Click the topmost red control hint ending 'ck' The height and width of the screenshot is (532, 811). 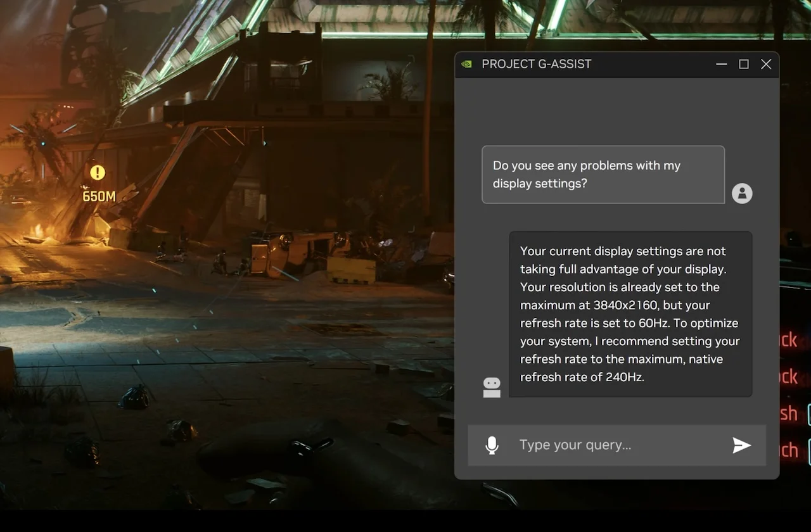tap(788, 340)
